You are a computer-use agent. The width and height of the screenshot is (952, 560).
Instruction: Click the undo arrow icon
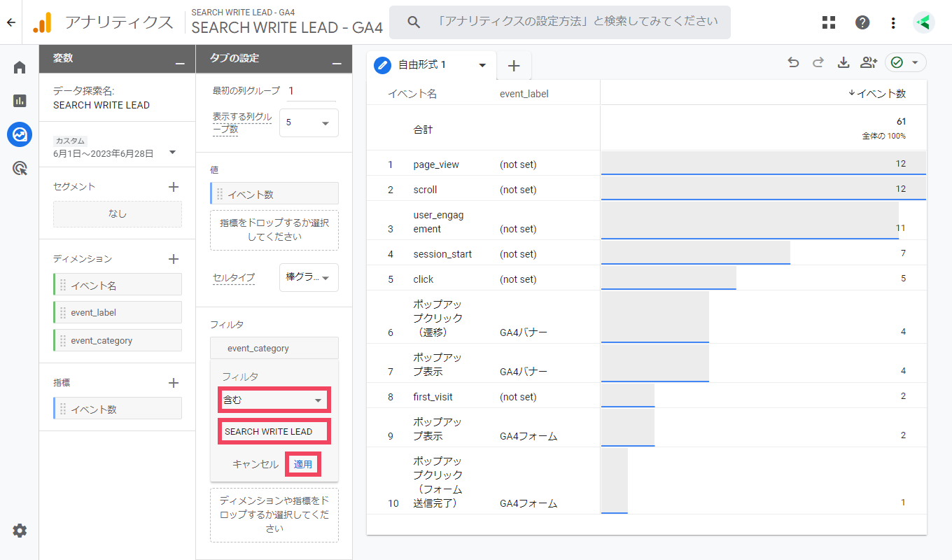click(793, 62)
